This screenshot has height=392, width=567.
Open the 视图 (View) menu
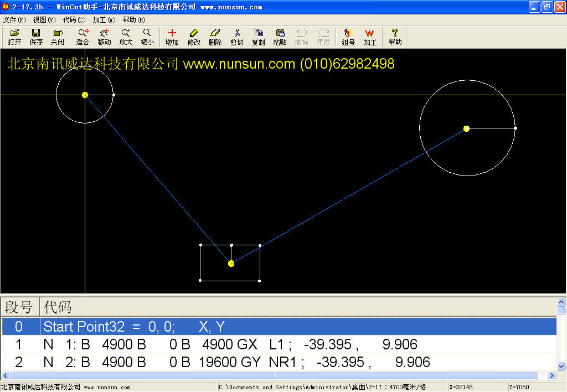[44, 19]
